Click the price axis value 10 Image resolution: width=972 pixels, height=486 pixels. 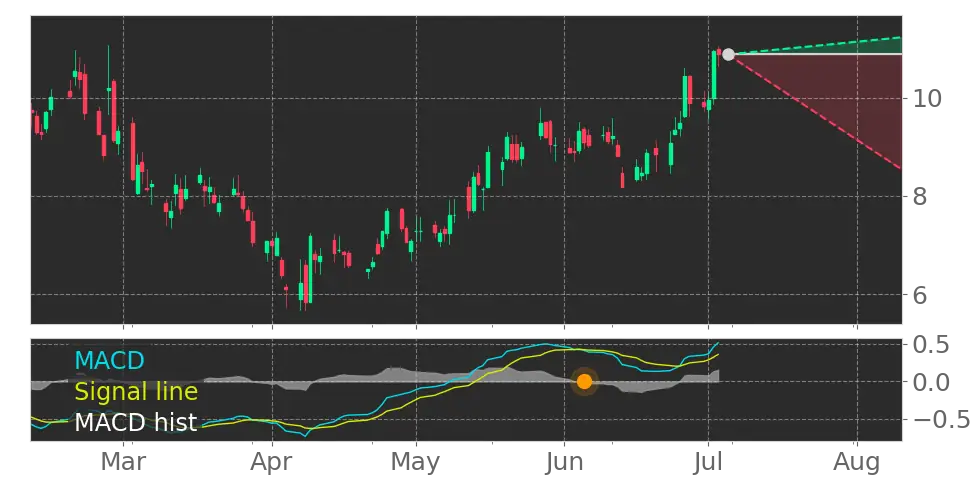(927, 99)
